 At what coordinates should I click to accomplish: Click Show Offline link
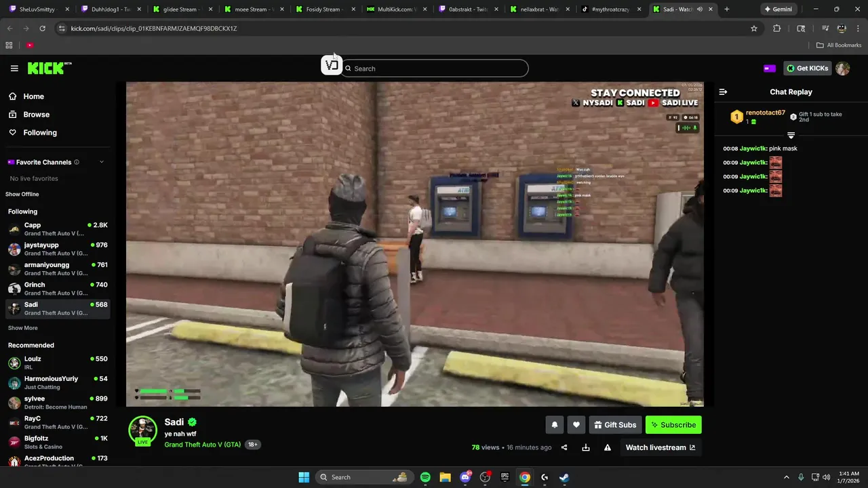(22, 195)
